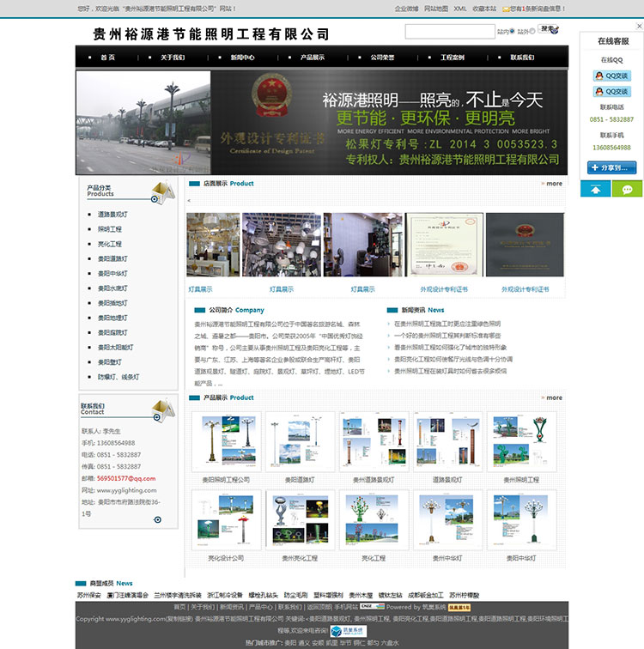Click the blue scroll-to-top arrow icon
Screen dimensions: 644x649
[595, 190]
